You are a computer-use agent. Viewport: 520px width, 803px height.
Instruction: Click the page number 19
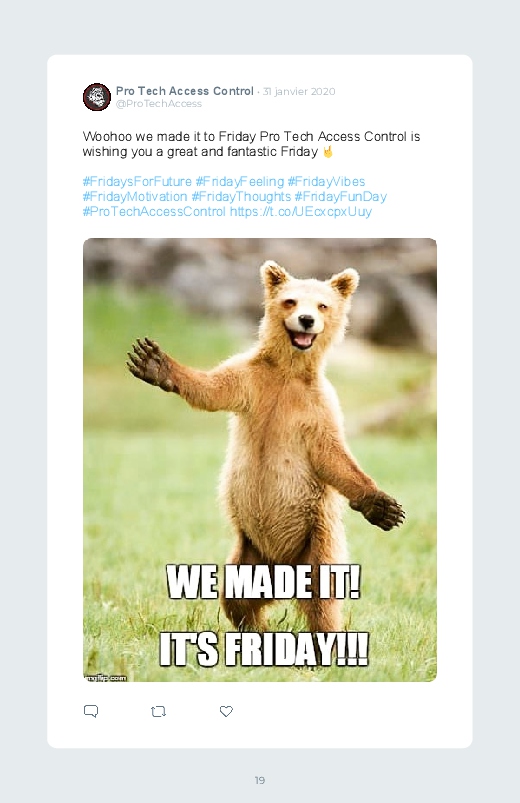(260, 780)
